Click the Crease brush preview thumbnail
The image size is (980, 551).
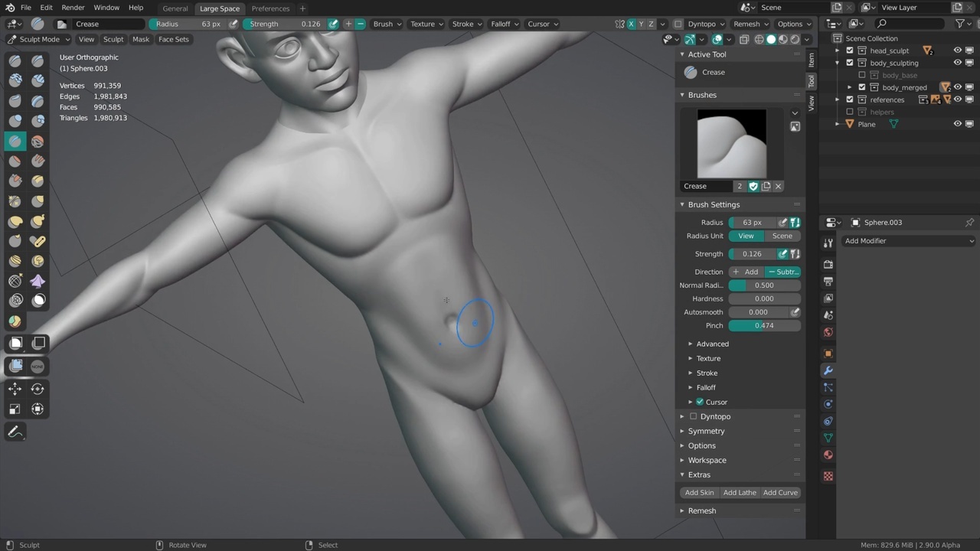(x=731, y=144)
